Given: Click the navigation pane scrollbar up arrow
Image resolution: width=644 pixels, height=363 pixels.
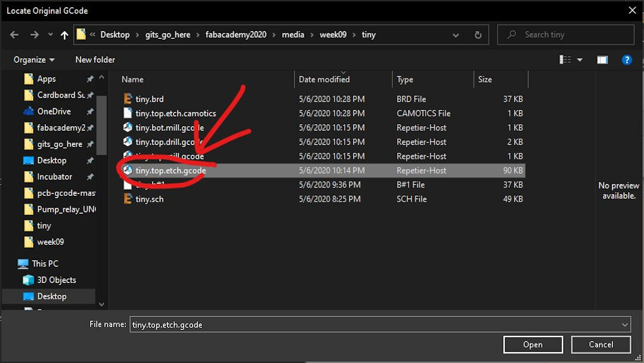Looking at the screenshot, I should tap(101, 77).
